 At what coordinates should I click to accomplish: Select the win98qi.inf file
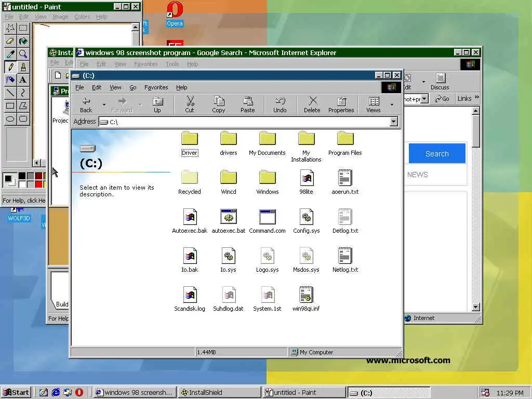(x=306, y=299)
